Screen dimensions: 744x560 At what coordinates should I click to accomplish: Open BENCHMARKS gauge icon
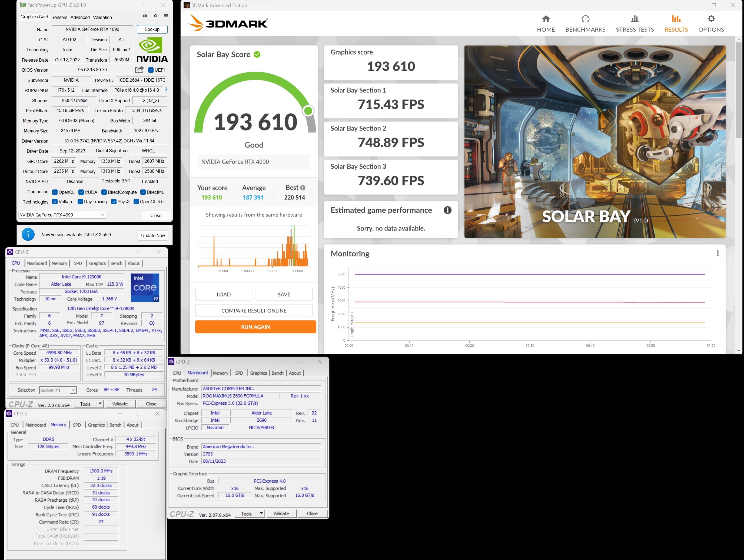[585, 19]
